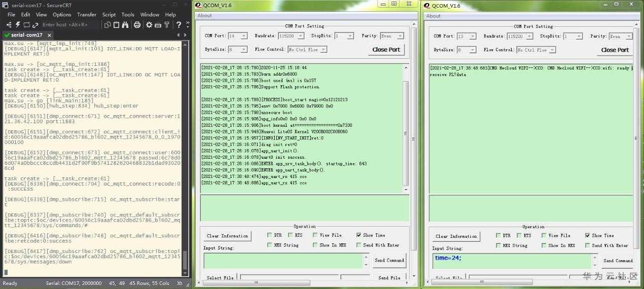The height and width of the screenshot is (289, 644).
Task: Click Clear Information in COM 13 QCOM window
Action: coord(456,236)
